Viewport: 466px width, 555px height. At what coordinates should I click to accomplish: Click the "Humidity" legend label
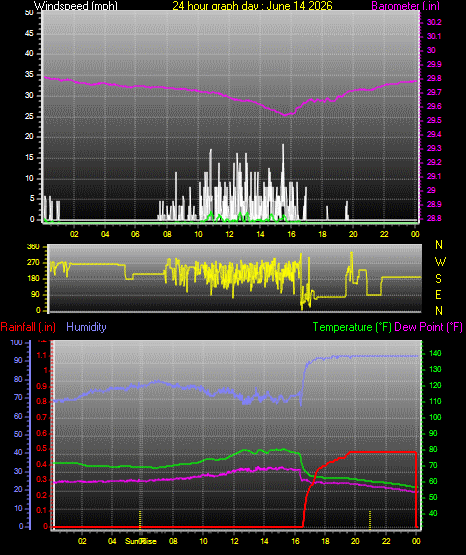coord(86,327)
